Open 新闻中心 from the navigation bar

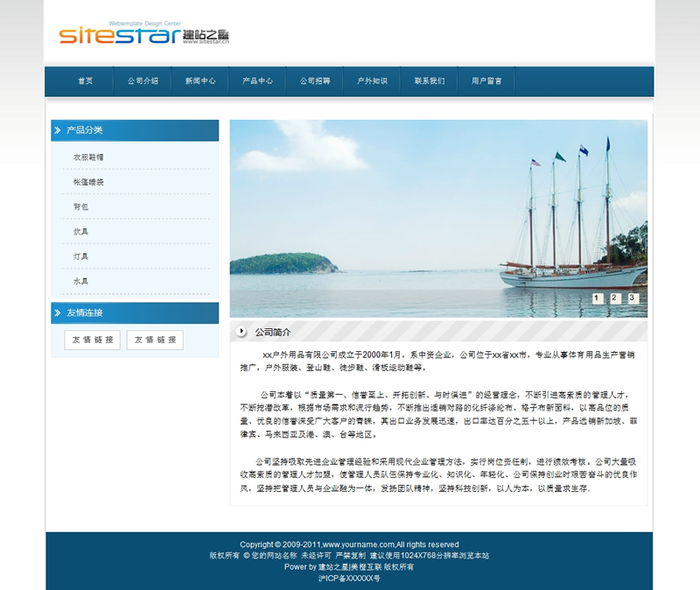200,81
